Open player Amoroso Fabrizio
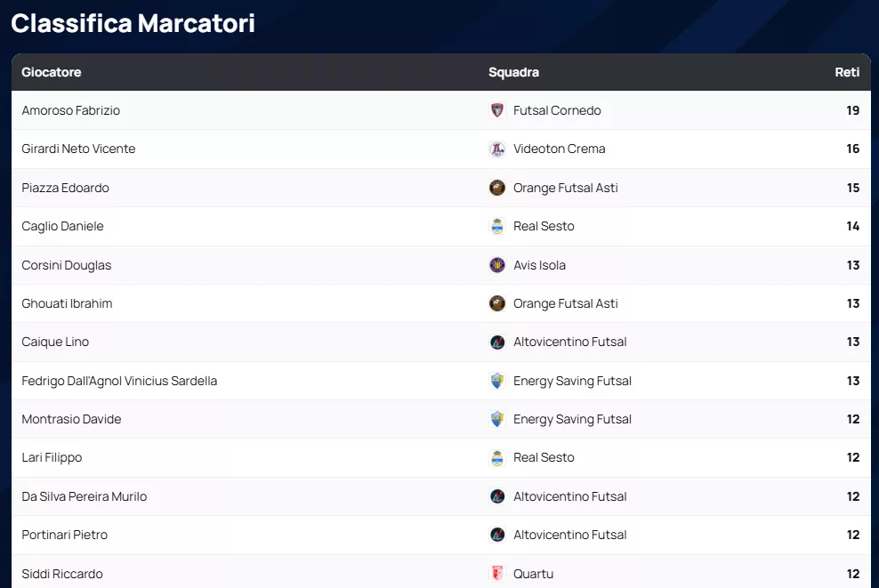The width and height of the screenshot is (879, 588). click(x=71, y=110)
